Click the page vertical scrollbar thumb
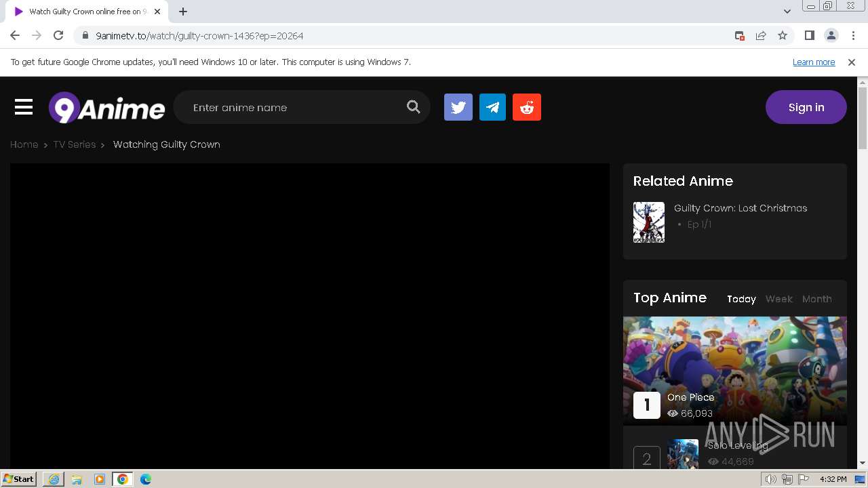Viewport: 868px width, 488px height. [x=863, y=119]
